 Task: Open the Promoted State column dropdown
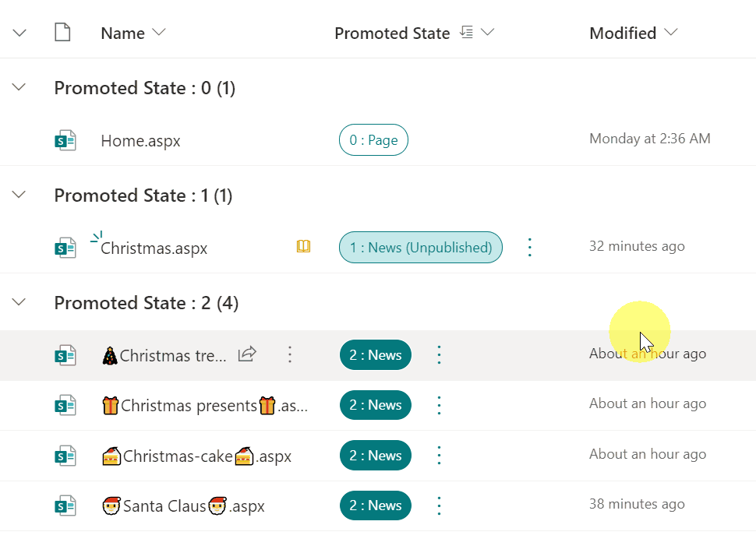pos(489,33)
